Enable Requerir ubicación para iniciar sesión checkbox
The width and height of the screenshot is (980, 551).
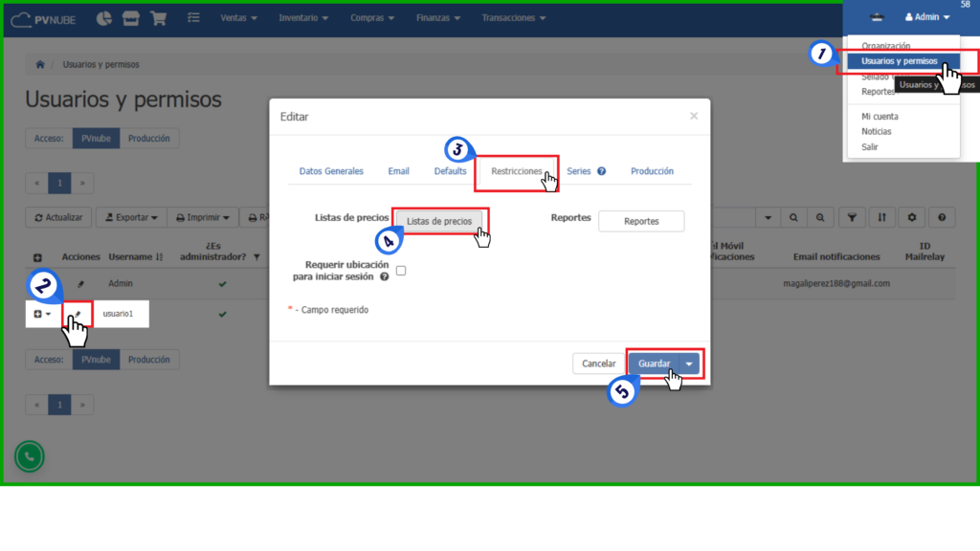[401, 271]
